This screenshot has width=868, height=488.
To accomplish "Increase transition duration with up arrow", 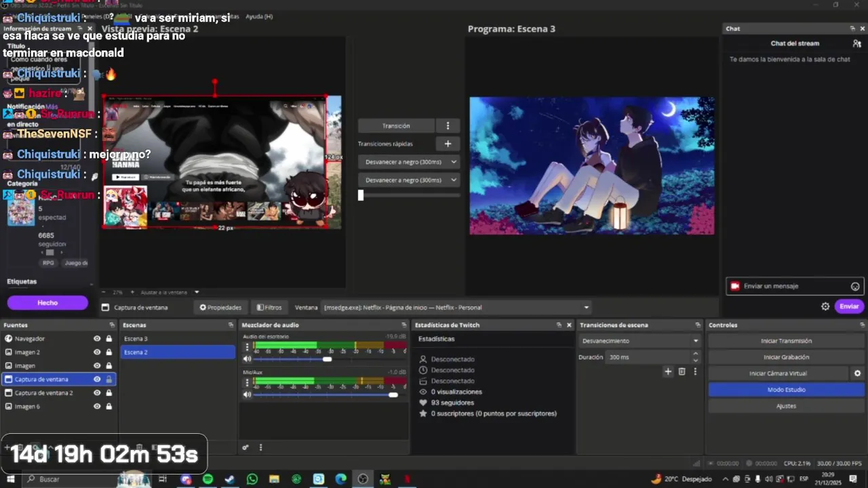I will click(x=696, y=354).
